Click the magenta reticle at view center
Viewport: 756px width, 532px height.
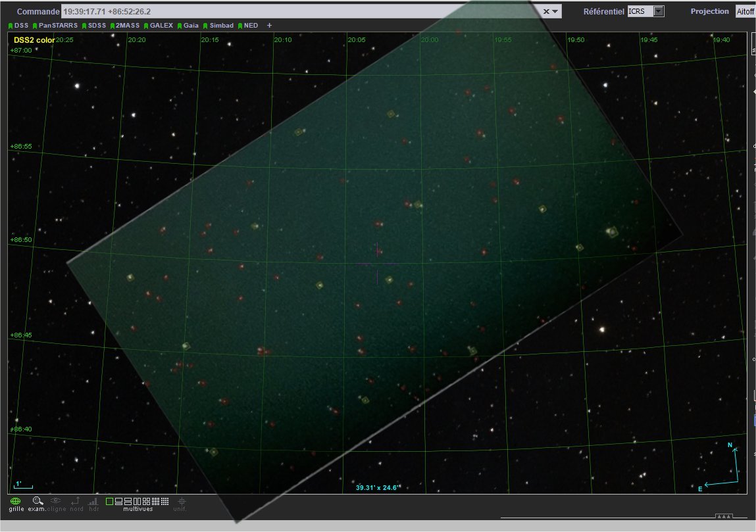click(378, 264)
